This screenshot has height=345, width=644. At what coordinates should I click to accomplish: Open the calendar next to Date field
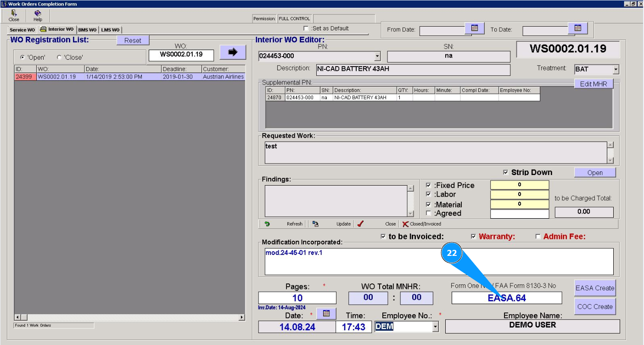[326, 313]
